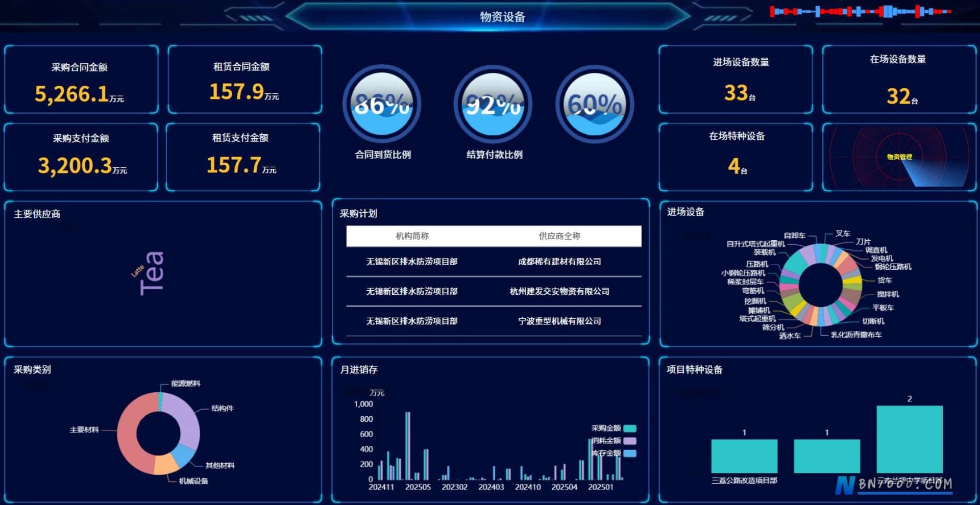Select the 钢轮压路机 label on equipment donut

pyautogui.click(x=893, y=267)
